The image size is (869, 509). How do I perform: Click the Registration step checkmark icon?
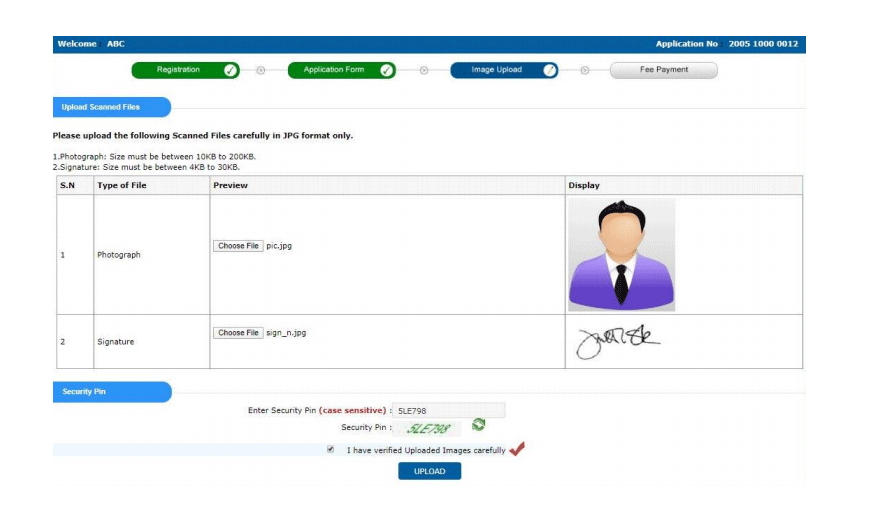[230, 70]
